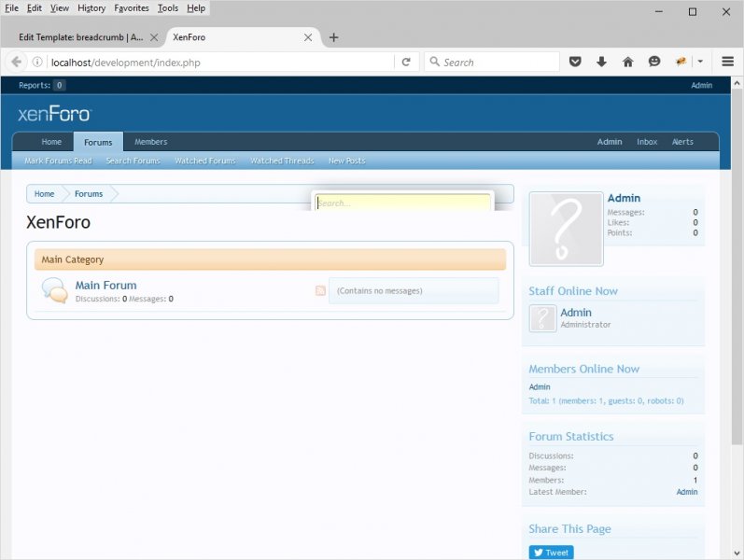The image size is (744, 560).
Task: Open the Alerts link
Action: (682, 142)
